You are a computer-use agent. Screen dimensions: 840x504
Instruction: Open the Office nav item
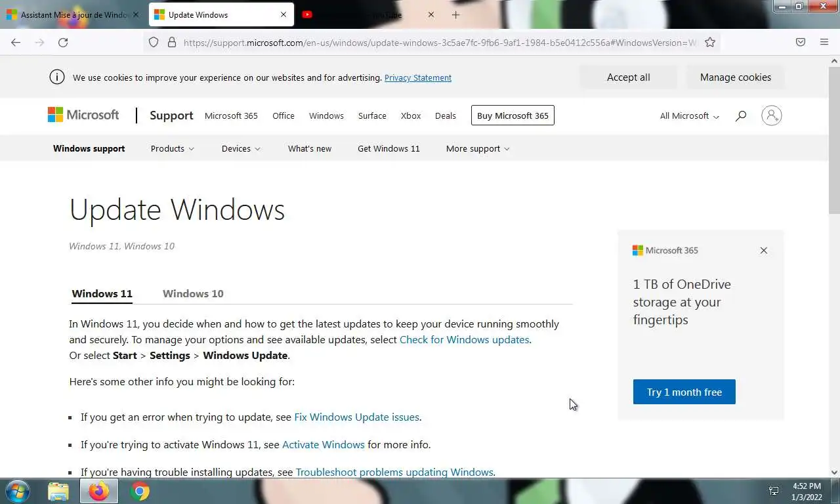point(283,115)
